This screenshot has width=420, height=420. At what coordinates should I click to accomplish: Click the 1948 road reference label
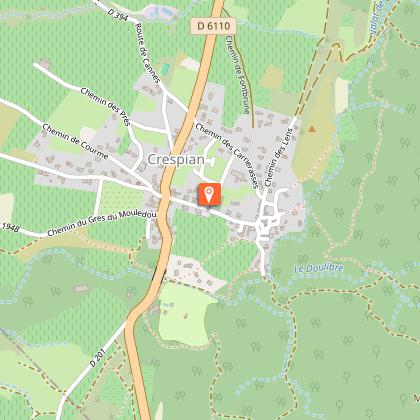click(x=10, y=228)
